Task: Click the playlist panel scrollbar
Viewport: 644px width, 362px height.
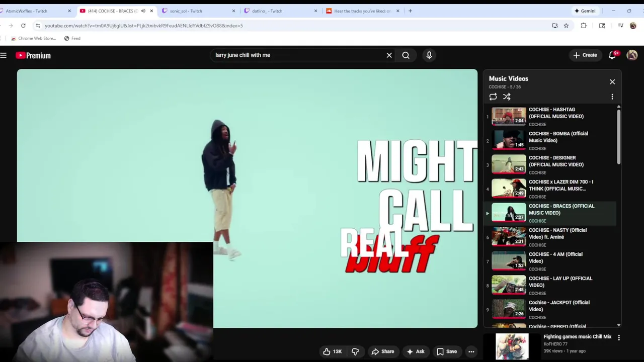Action: pos(619,137)
